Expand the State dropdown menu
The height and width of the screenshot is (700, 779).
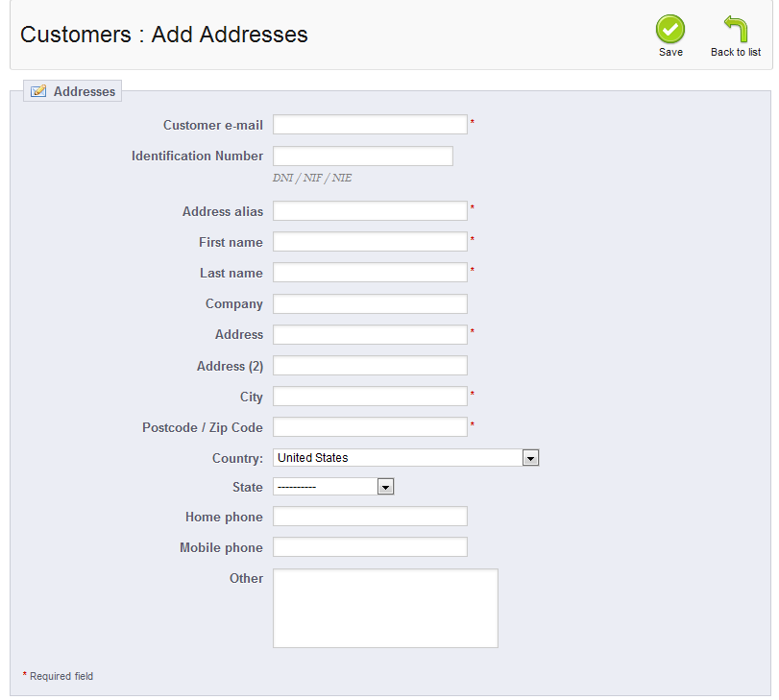pos(333,487)
